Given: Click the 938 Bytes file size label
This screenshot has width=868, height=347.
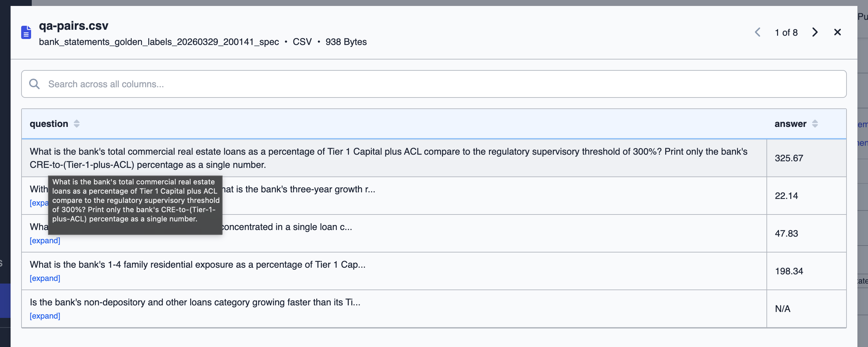Looking at the screenshot, I should pos(346,42).
